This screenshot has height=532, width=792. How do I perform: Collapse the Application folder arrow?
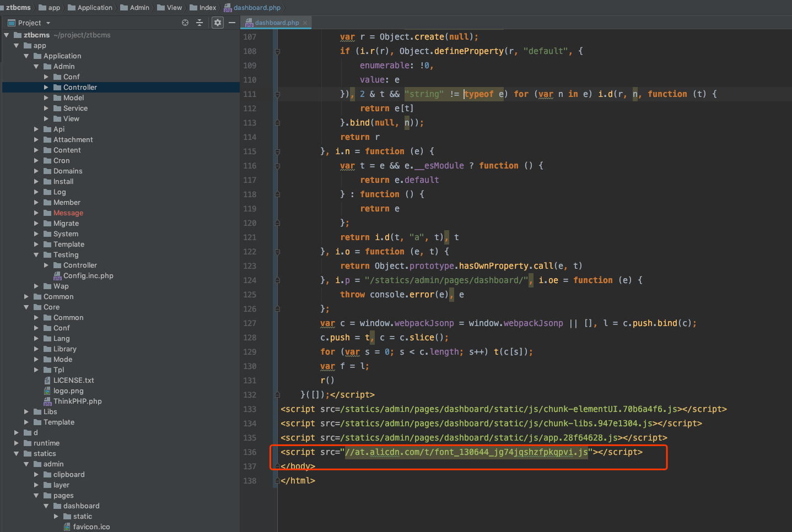[26, 56]
